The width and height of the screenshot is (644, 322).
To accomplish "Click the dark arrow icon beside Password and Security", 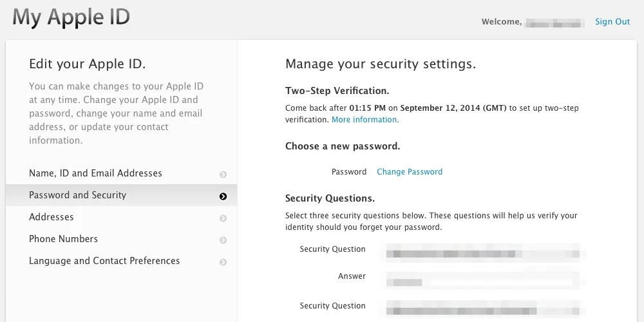I will [223, 196].
